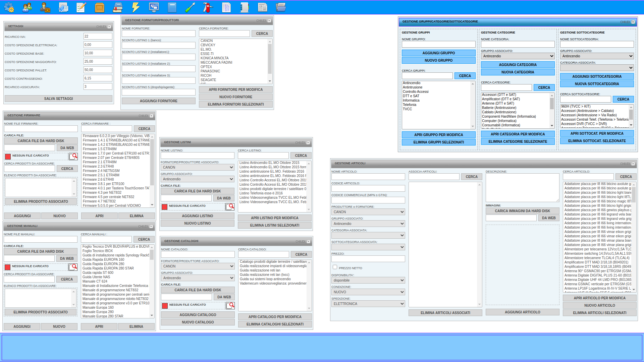
Task: Open Produttore o Fornitore dropdown in Gestione Articoli
Action: click(368, 212)
